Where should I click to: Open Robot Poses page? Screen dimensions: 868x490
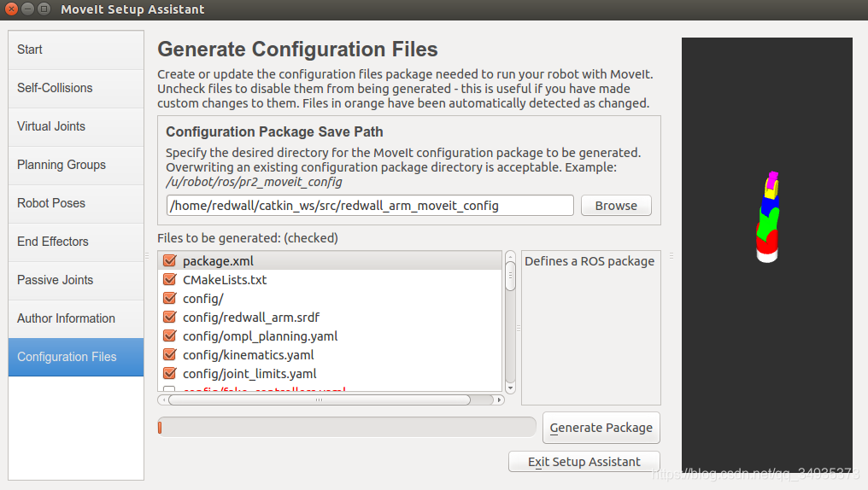click(x=76, y=203)
